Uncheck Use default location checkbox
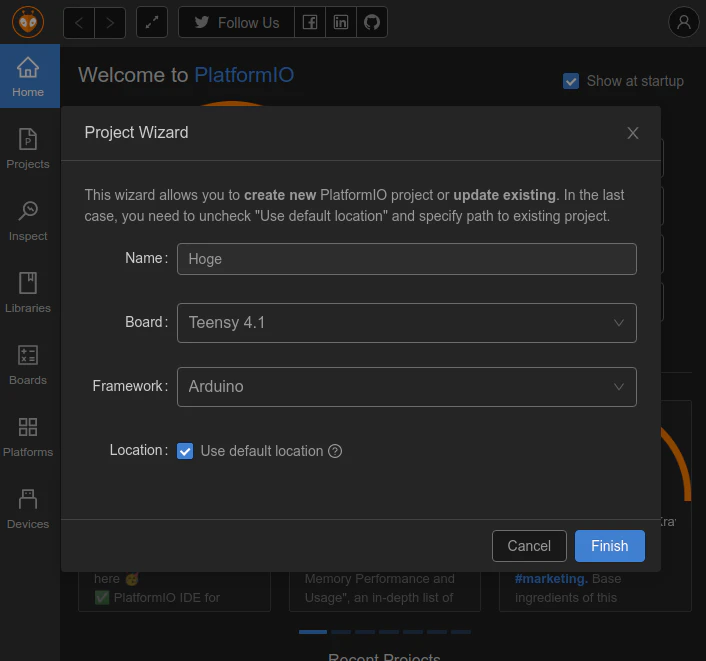 pyautogui.click(x=185, y=451)
